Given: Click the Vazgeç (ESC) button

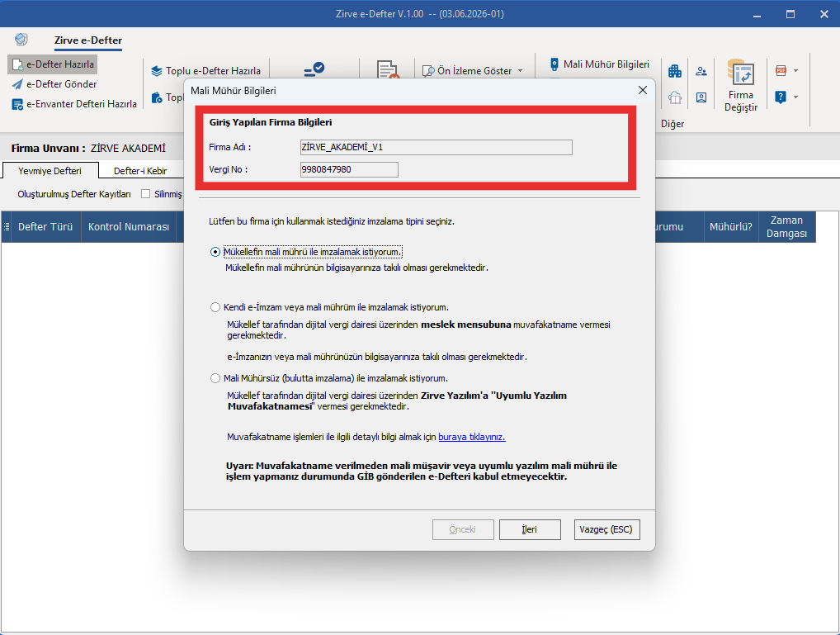Looking at the screenshot, I should pos(606,529).
